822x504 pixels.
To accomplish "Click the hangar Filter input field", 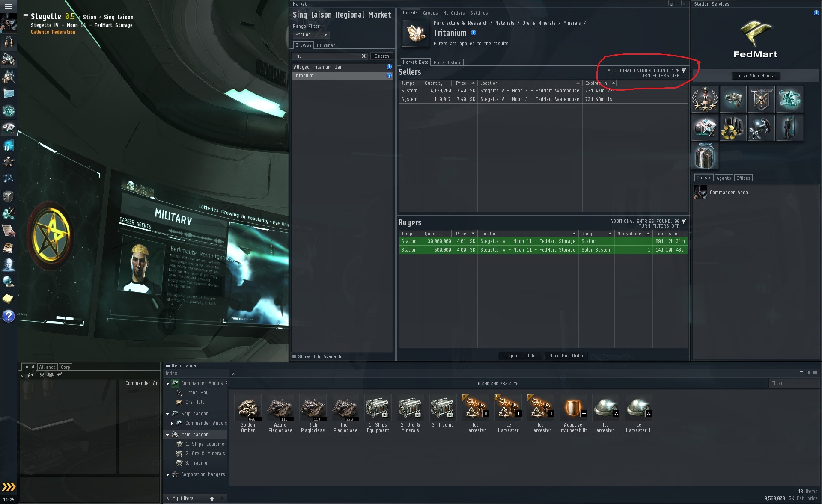I will click(793, 383).
